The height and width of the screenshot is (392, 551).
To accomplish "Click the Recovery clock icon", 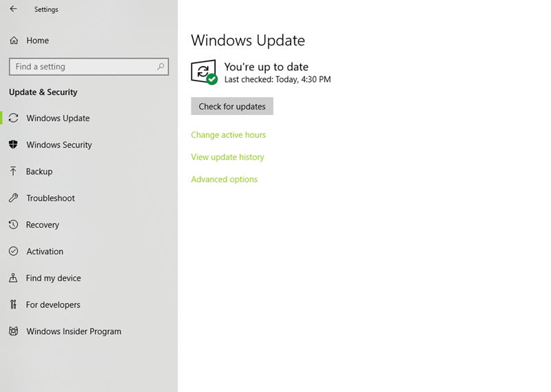I will click(13, 225).
